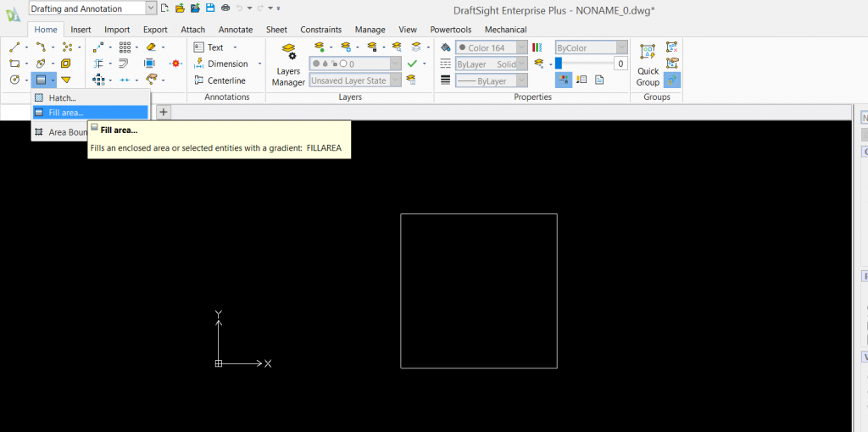The image size is (868, 432).
Task: Expand the Dimension tool dropdown arrow
Action: point(259,64)
